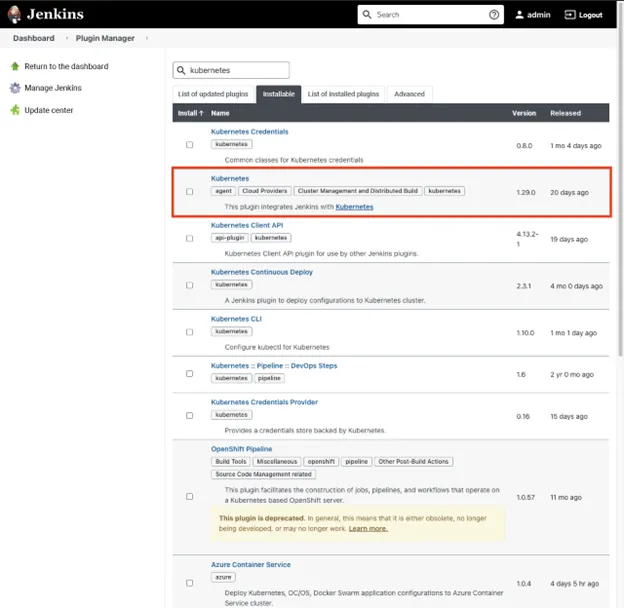Click the 'agent' tag on Kubernetes plugin

(x=223, y=191)
